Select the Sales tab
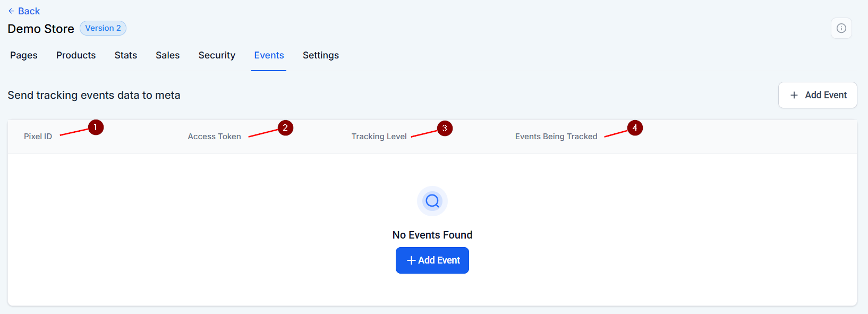 tap(168, 55)
